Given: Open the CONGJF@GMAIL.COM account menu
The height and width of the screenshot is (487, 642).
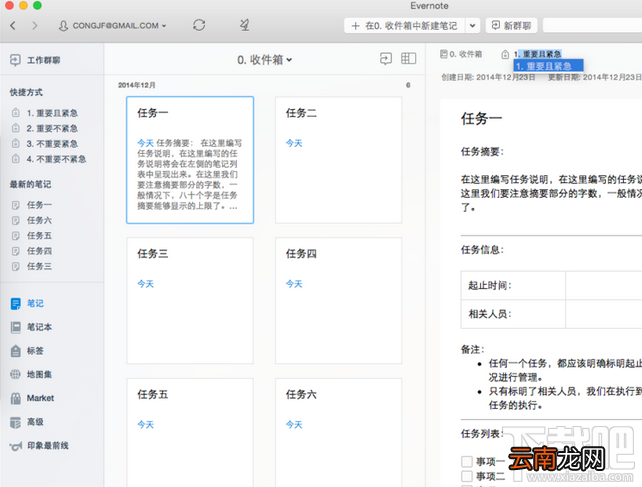Looking at the screenshot, I should 113,25.
